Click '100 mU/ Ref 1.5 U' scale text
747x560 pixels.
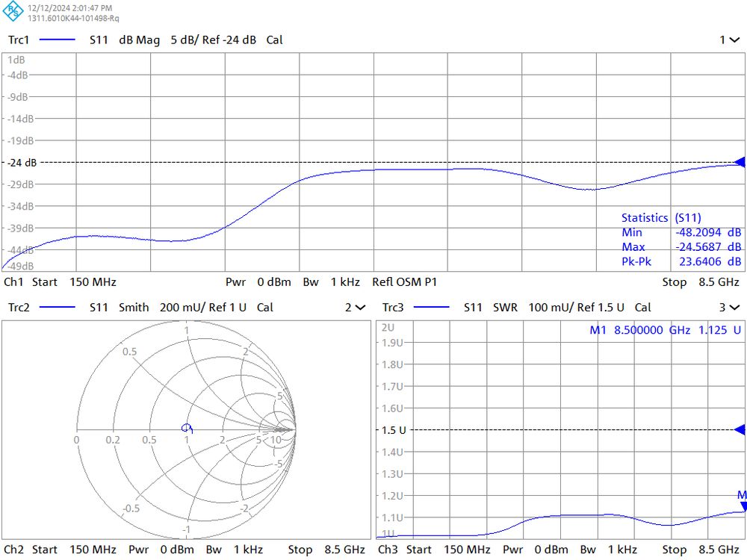click(x=576, y=308)
